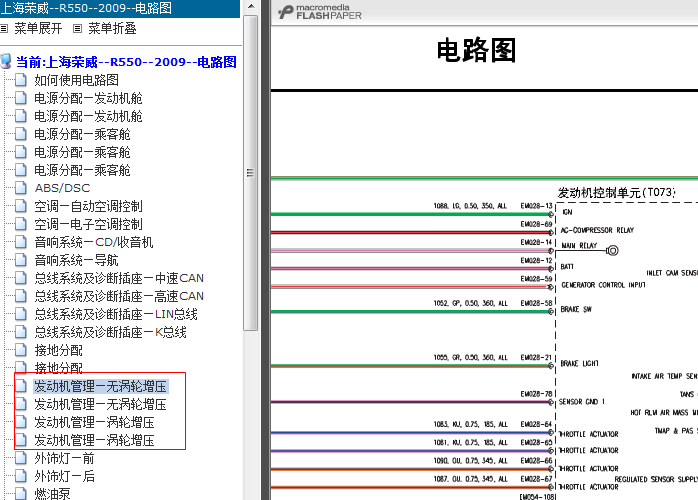698x500 pixels.
Task: Select the non-highlighted 发动机管理-无涡轮增压 entry
Action: point(100,404)
